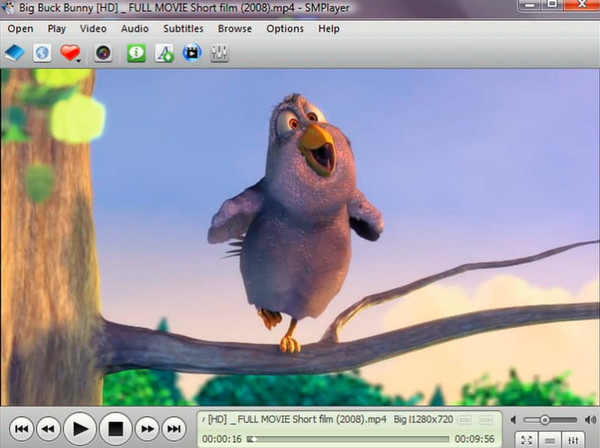This screenshot has width=600, height=448.
Task: Open the Audio menu
Action: tap(135, 29)
